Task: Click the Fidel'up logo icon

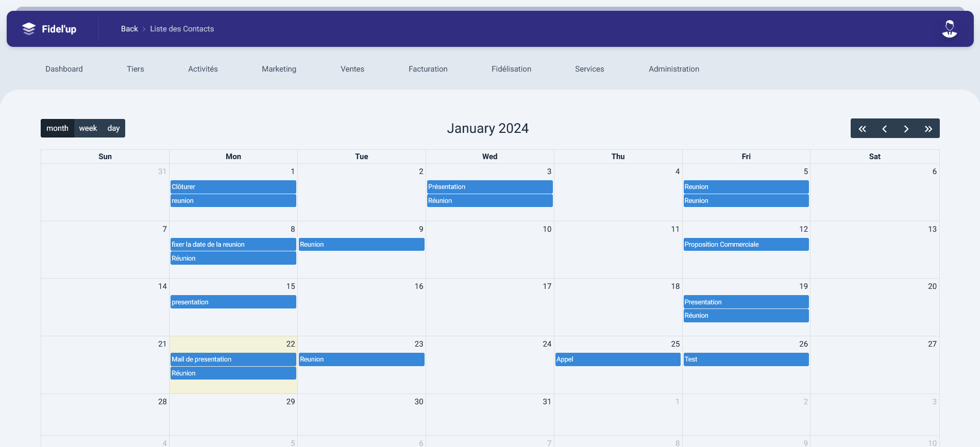Action: pos(29,29)
